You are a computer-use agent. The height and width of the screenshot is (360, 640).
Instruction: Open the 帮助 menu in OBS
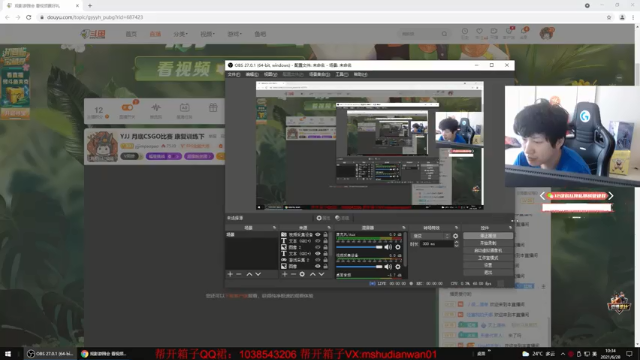click(360, 74)
